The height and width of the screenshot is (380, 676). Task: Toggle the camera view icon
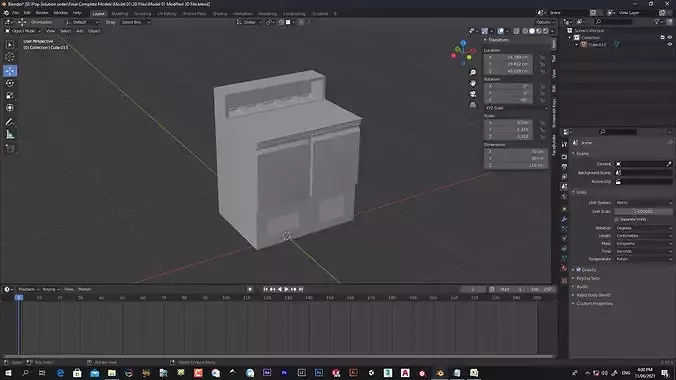pos(473,94)
